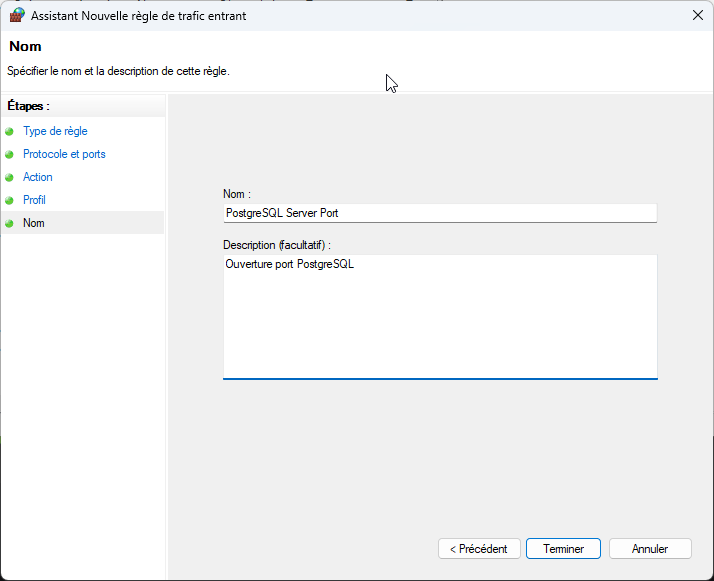Click the firewall icon in the title bar
The height and width of the screenshot is (581, 714).
(x=17, y=15)
